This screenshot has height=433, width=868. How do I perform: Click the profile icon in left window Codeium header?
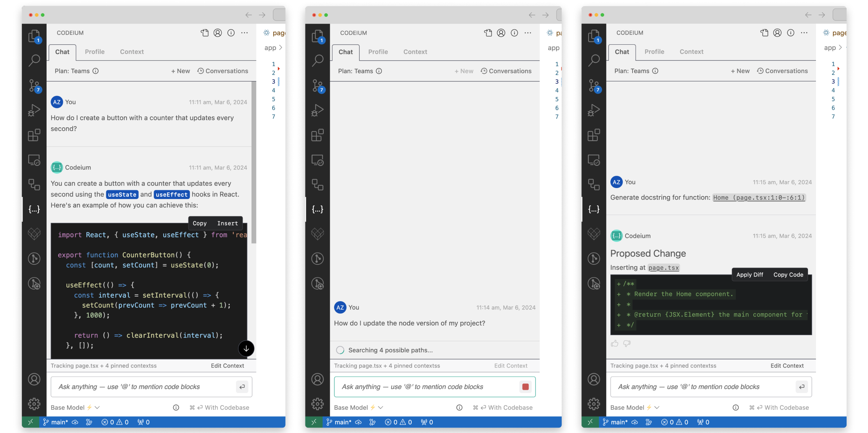click(218, 33)
